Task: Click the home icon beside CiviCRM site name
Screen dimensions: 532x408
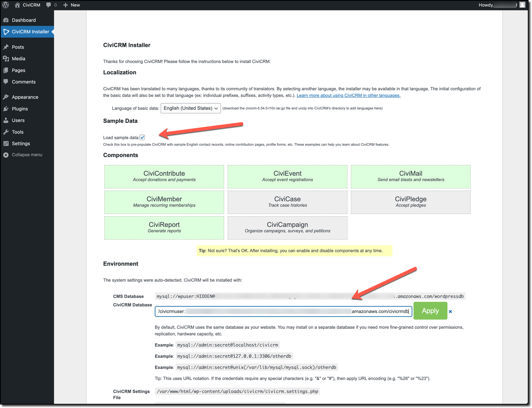Action: coord(17,5)
